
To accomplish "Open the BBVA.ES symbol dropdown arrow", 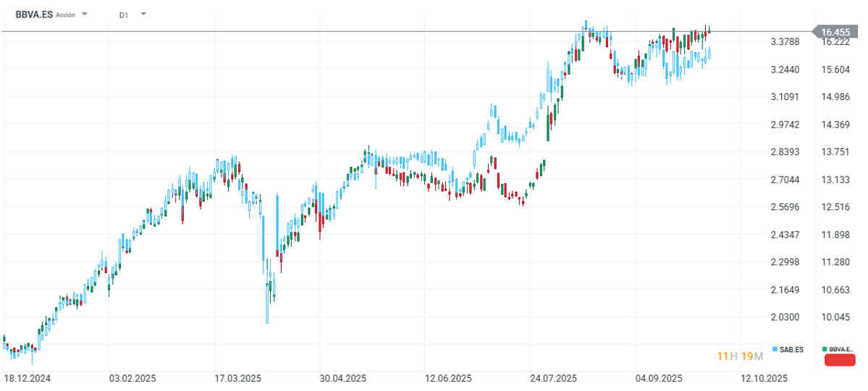I will 85,14.
